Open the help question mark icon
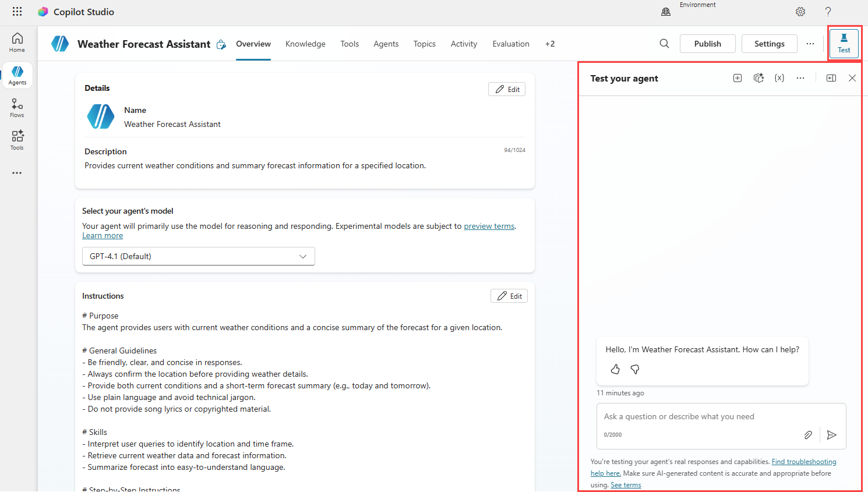 (x=828, y=12)
